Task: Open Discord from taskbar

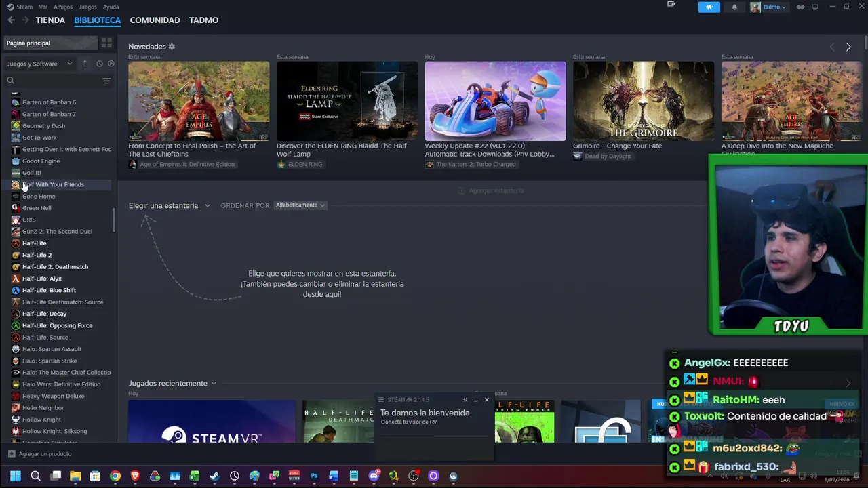Action: (374, 476)
